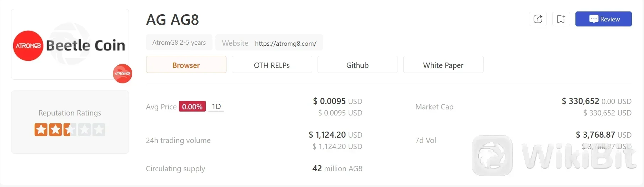Viewport: 644px width, 187px height.
Task: Open the OTH RELPs tab
Action: point(272,64)
